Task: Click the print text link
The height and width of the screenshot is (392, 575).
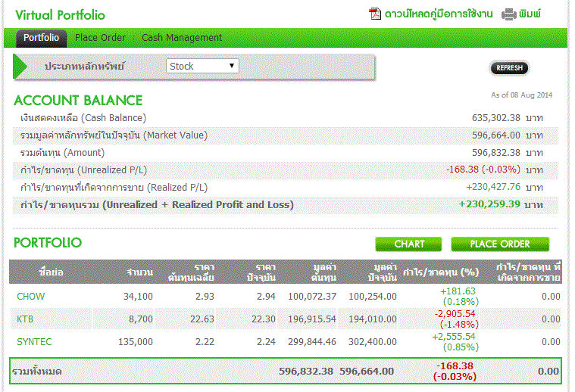Action: click(532, 14)
